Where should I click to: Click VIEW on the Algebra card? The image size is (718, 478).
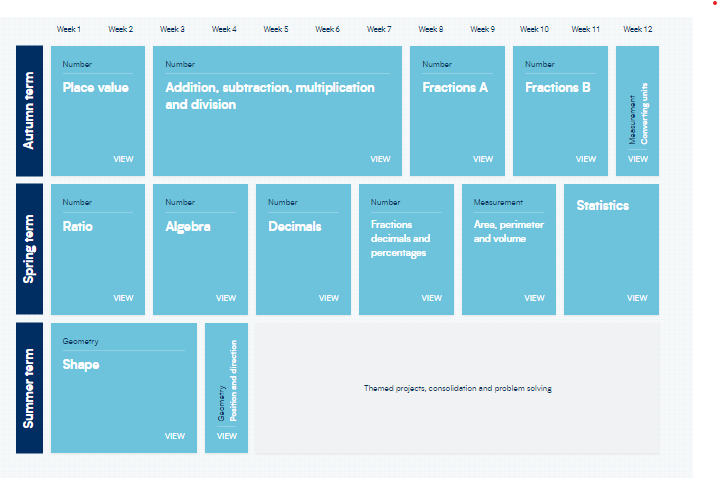click(226, 298)
